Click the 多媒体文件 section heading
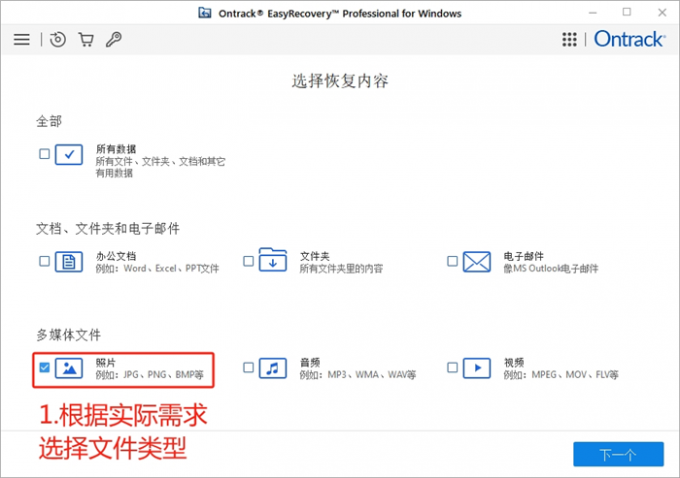The height and width of the screenshot is (478, 680). [x=69, y=335]
